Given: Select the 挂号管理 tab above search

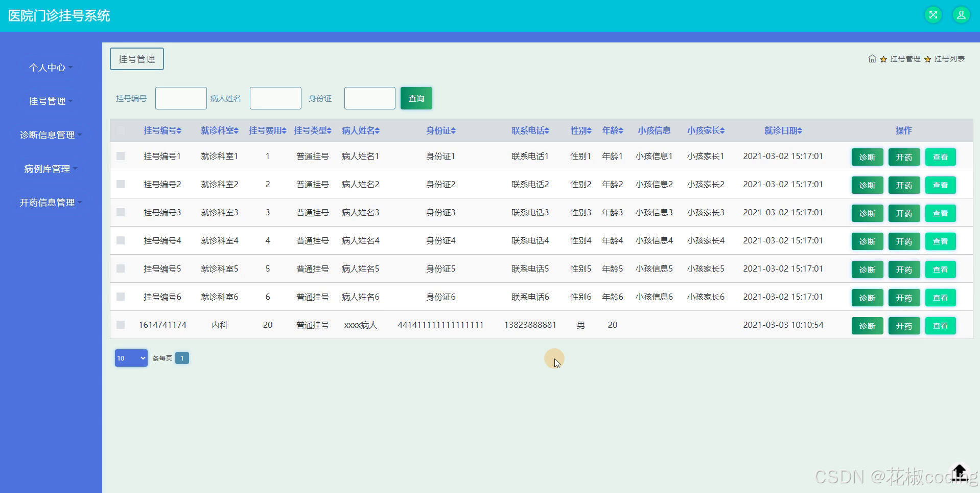Looking at the screenshot, I should coord(136,59).
